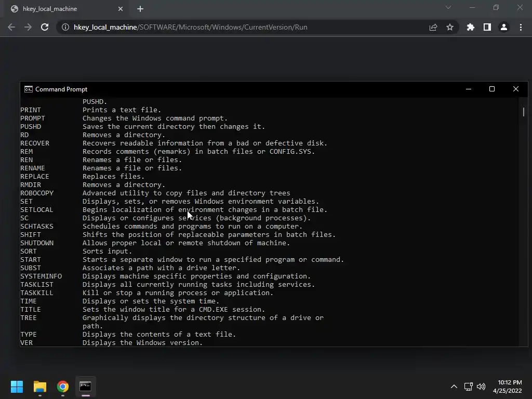
Task: Open the network icon in system tray
Action: pyautogui.click(x=469, y=387)
